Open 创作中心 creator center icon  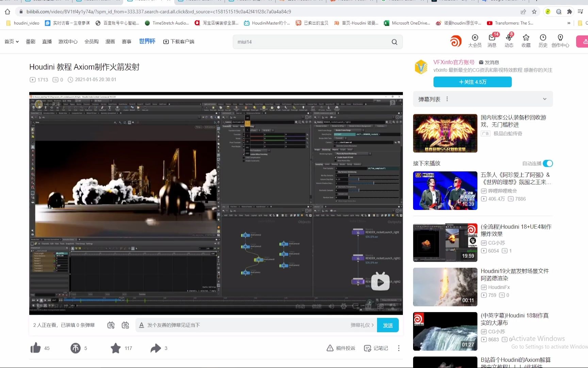[x=560, y=41]
